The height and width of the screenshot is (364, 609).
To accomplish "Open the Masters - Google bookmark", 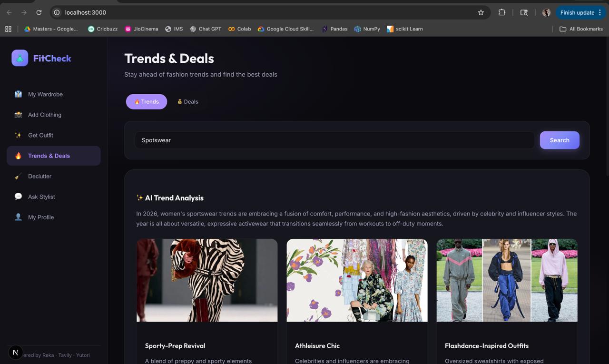I will point(51,29).
